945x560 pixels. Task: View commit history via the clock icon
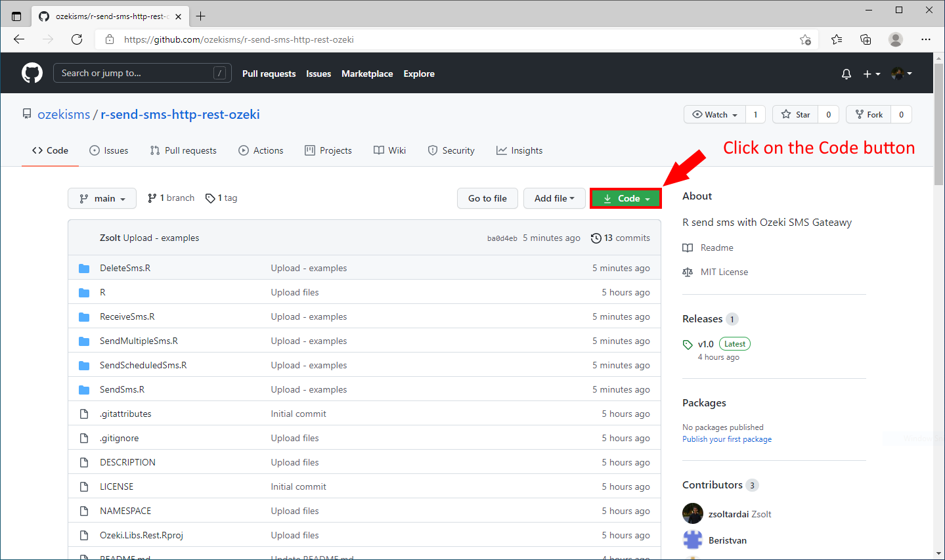[596, 238]
